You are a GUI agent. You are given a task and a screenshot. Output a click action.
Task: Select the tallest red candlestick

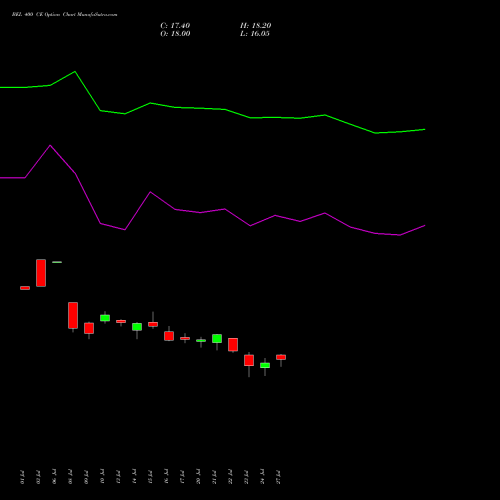(x=41, y=273)
